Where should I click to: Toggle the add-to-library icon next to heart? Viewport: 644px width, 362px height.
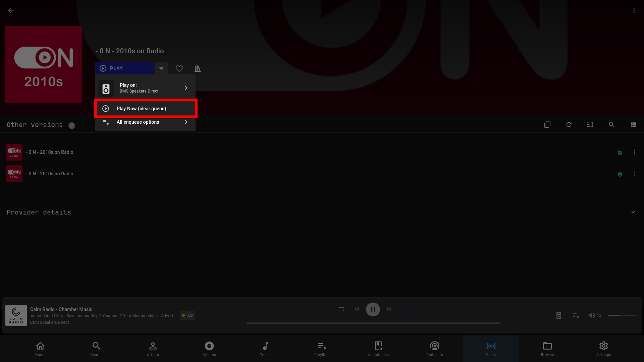[x=198, y=68]
